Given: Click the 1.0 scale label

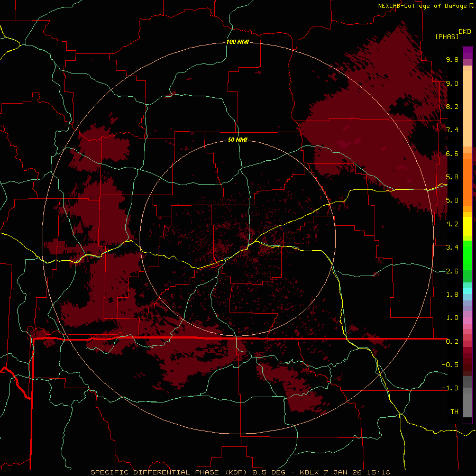Looking at the screenshot, I should pyautogui.click(x=452, y=318).
